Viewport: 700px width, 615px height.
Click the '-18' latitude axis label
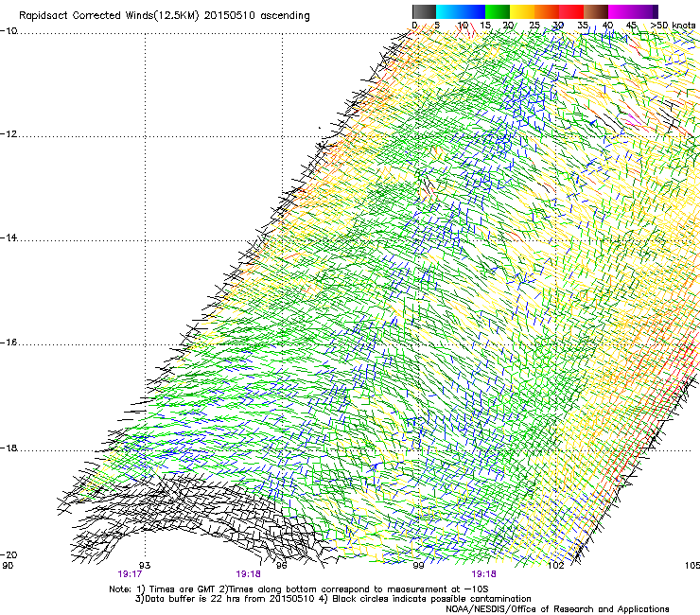[9, 448]
